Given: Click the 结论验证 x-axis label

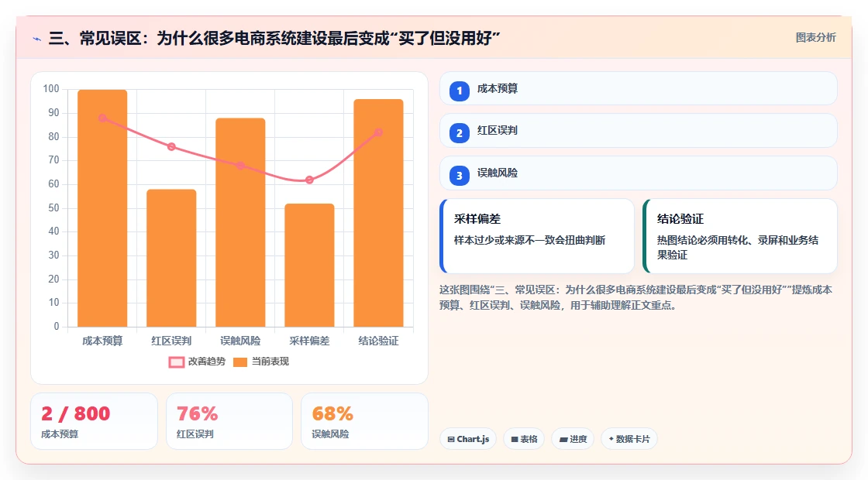Looking at the screenshot, I should pos(379,341).
